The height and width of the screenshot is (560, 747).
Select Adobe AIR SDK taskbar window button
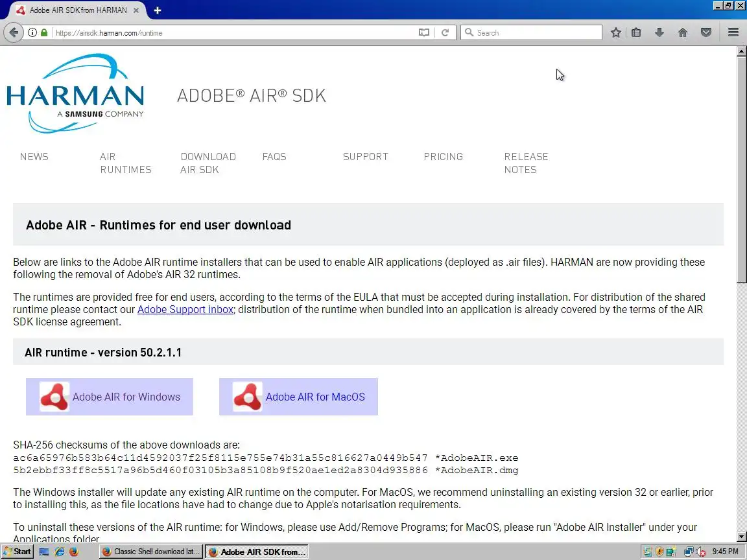pos(257,552)
